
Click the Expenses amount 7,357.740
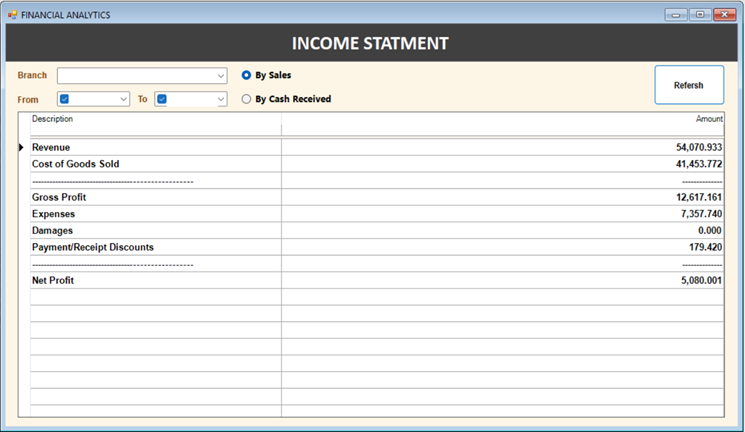click(701, 214)
